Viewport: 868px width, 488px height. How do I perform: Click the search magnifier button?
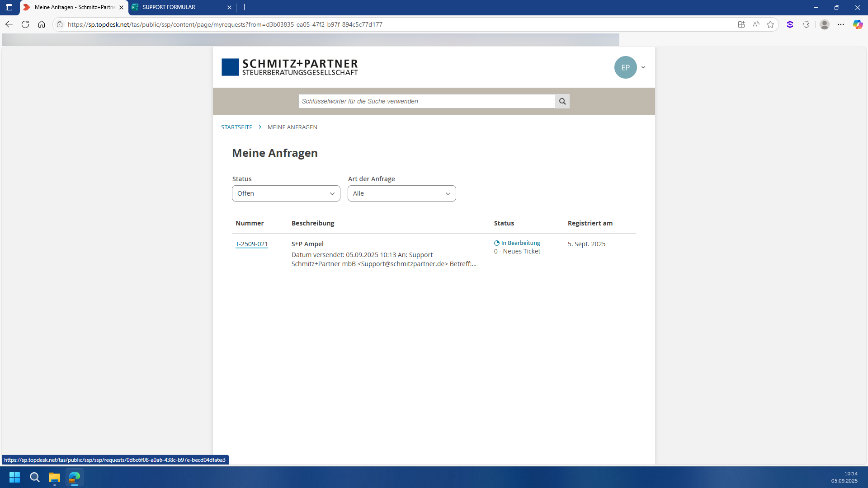pyautogui.click(x=562, y=101)
